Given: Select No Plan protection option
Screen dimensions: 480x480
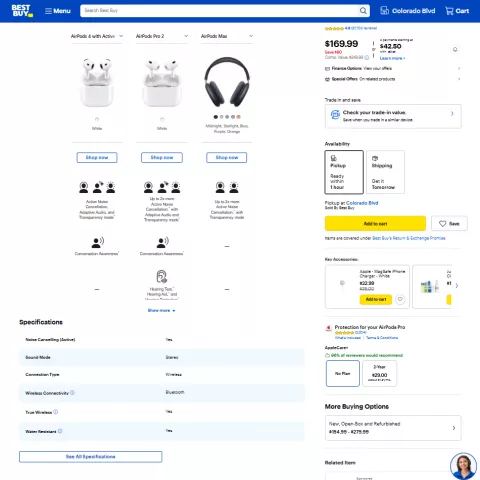Looking at the screenshot, I should (x=343, y=373).
